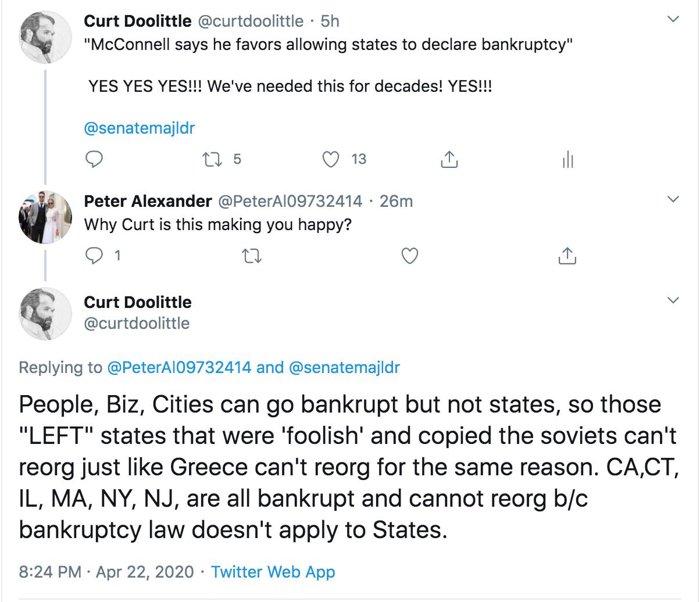This screenshot has height=602, width=700.
Task: View Peter Alexander's profile photo
Action: 45,217
